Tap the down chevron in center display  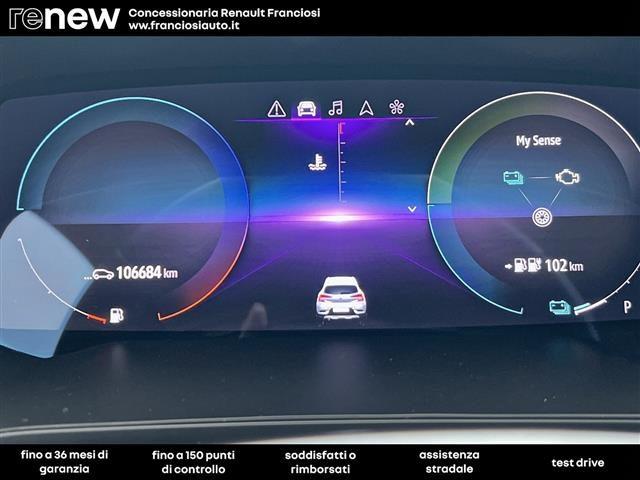(x=412, y=209)
